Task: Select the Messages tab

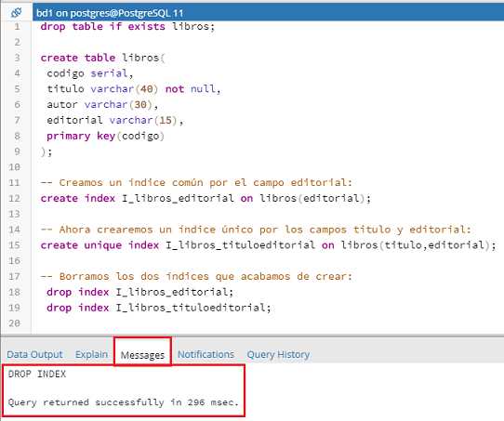Action: pos(142,355)
